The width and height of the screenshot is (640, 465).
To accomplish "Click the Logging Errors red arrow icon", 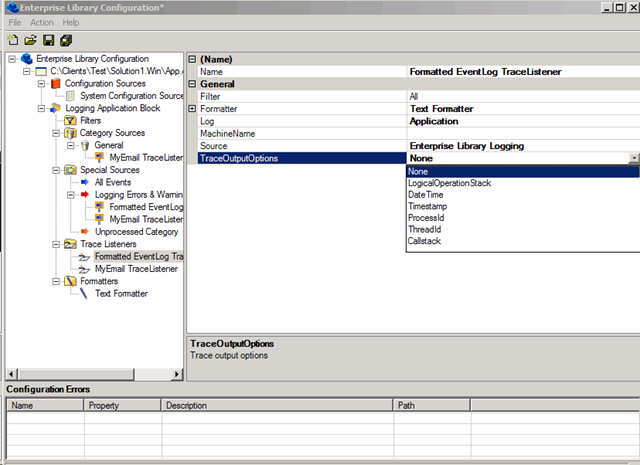I will click(85, 194).
